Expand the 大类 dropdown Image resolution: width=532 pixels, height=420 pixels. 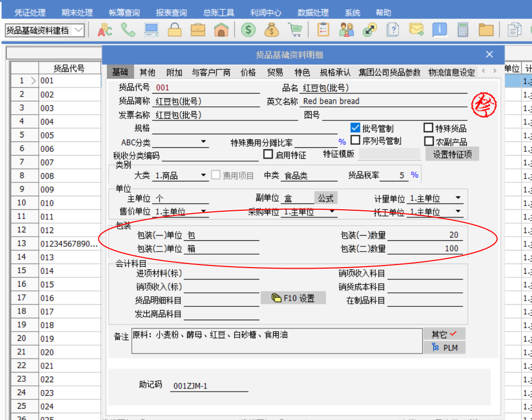pyautogui.click(x=203, y=175)
